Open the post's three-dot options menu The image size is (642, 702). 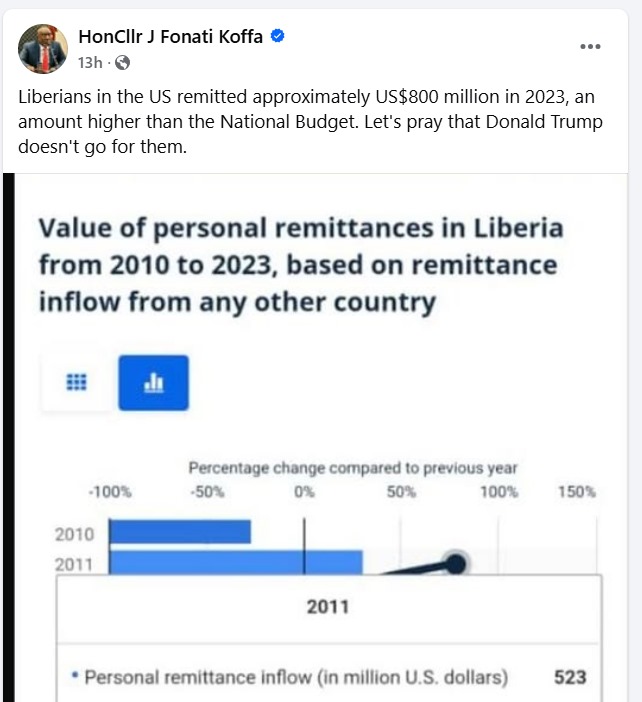point(591,47)
